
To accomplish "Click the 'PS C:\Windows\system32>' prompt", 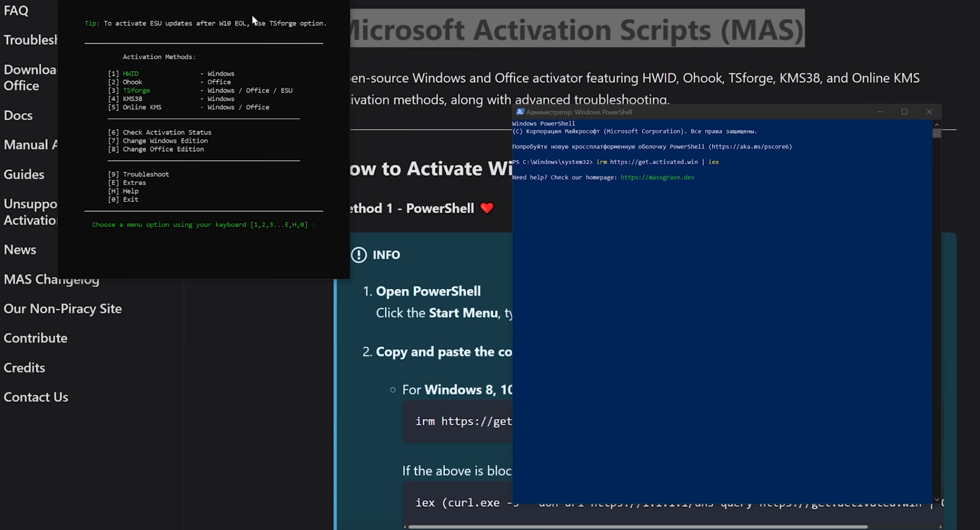I will click(552, 163).
